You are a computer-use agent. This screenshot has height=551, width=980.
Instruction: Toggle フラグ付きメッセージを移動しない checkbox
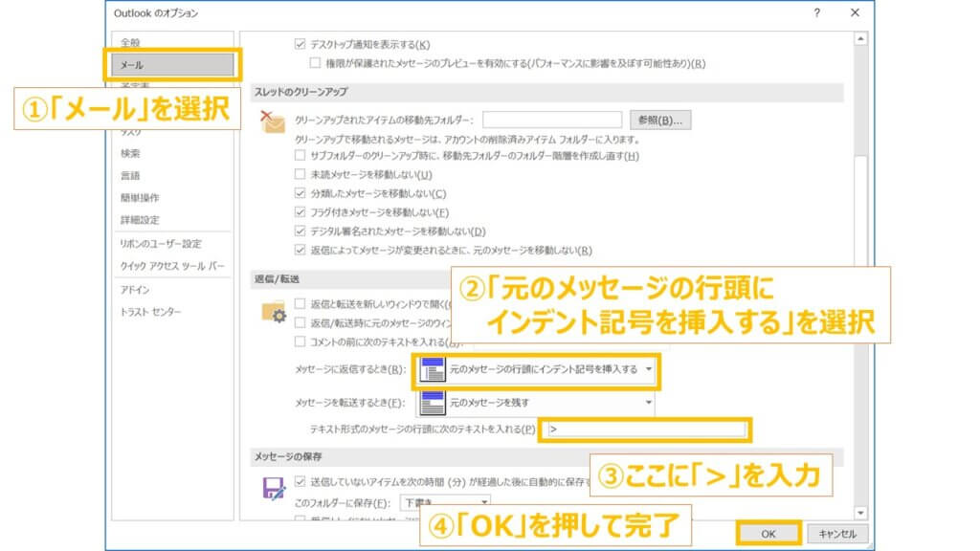[300, 212]
